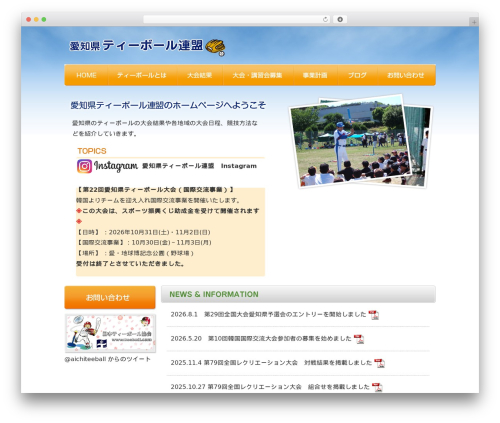The image size is (500, 423).
Task: Open お問い合わせ in navigation bar
Action: [406, 75]
